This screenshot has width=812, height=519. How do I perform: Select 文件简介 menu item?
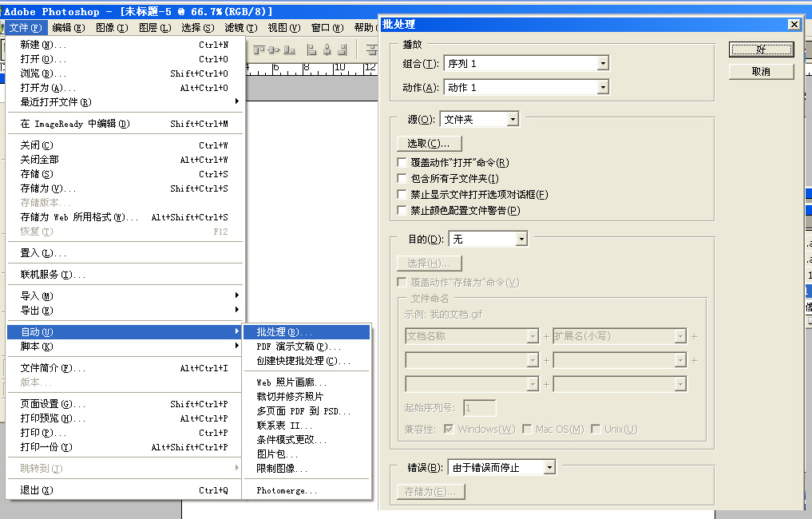[125, 368]
